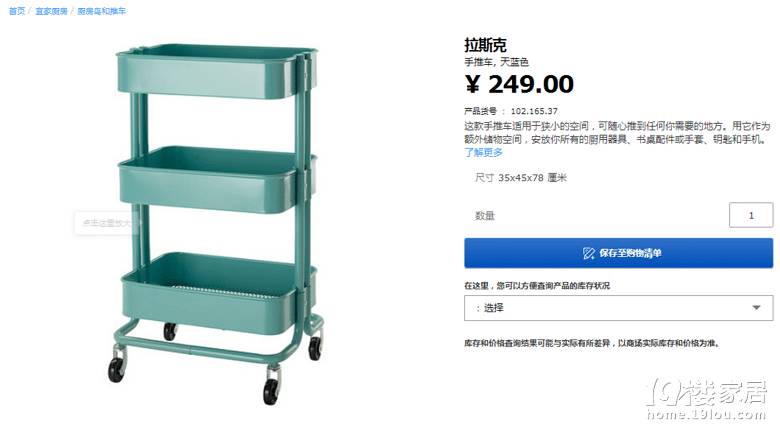Screen dimensions: 780x427
Task: Click the 尺寸 35x45x78 厘米 text
Action: tap(520, 178)
